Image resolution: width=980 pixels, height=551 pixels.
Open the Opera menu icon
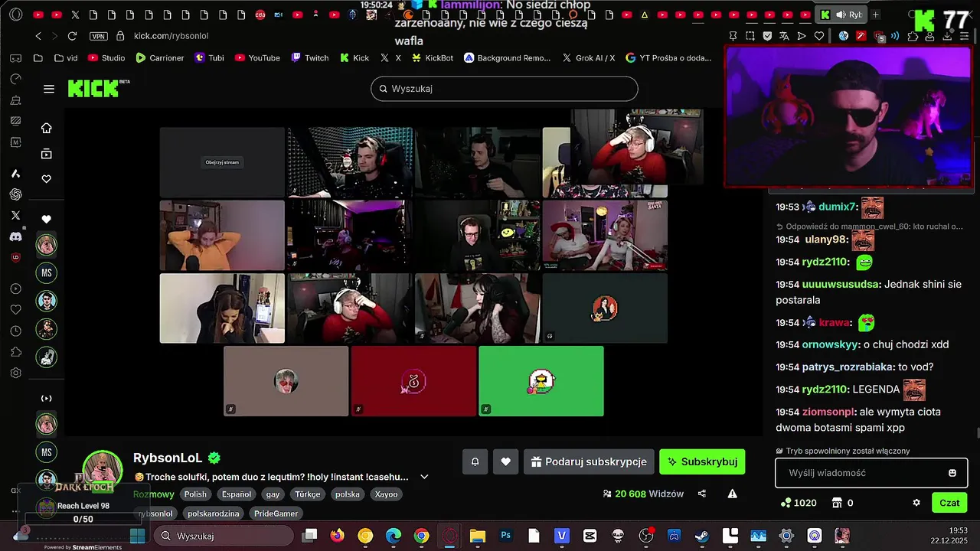[15, 14]
